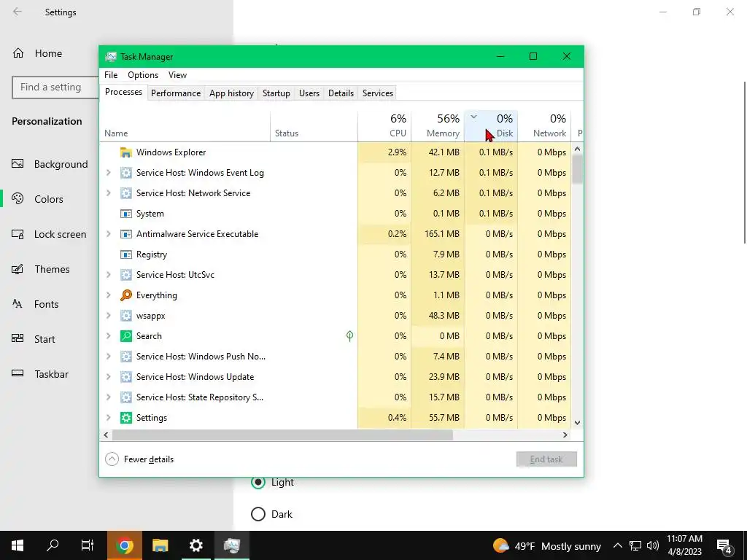Click the network tray icon
Screen dimensions: 747x560
[635, 545]
